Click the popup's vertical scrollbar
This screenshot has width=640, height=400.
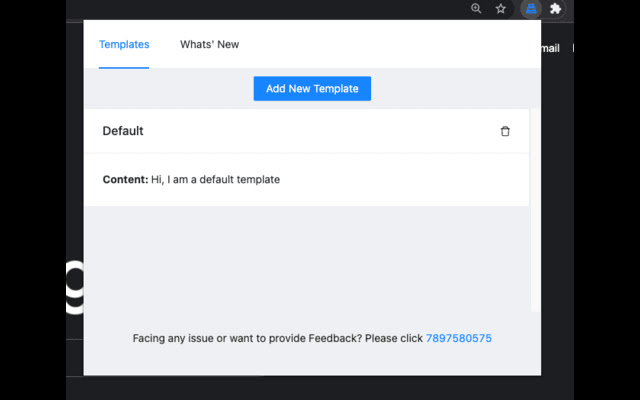coord(535,210)
